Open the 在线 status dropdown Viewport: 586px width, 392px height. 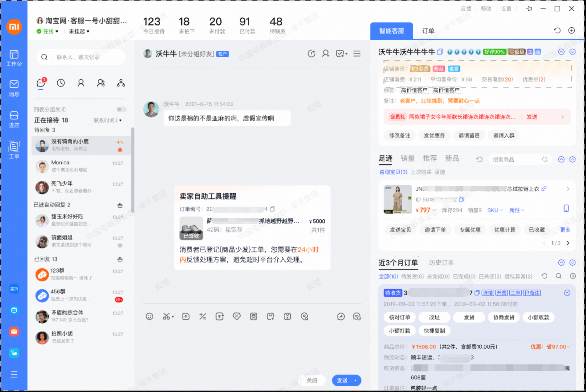click(x=47, y=31)
